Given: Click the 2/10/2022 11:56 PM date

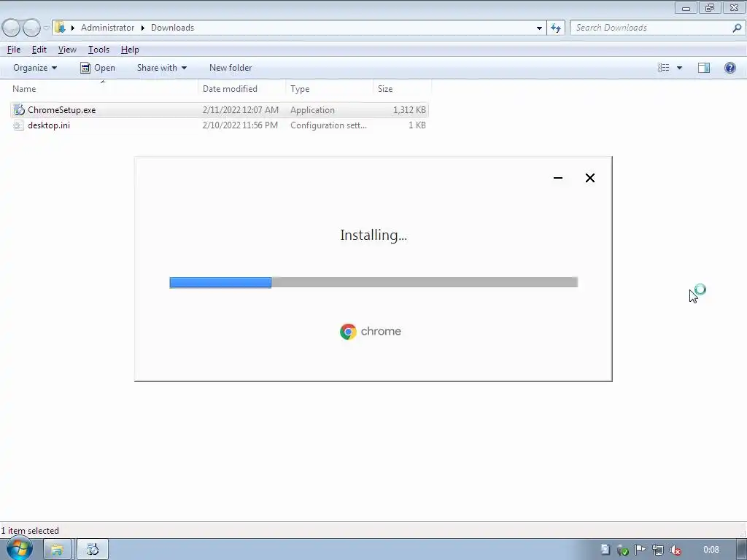Looking at the screenshot, I should 240,125.
